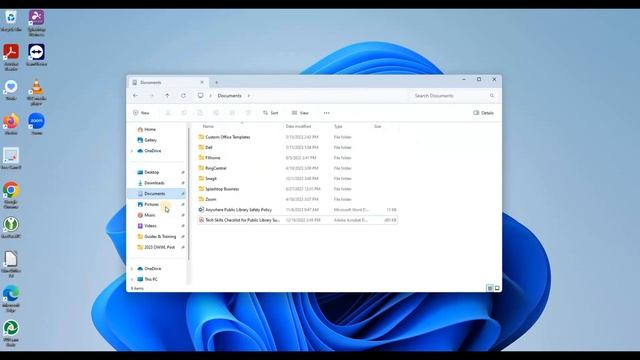Select the Adobe Acrobat desktop icon
The height and width of the screenshot is (360, 640).
coord(11,57)
